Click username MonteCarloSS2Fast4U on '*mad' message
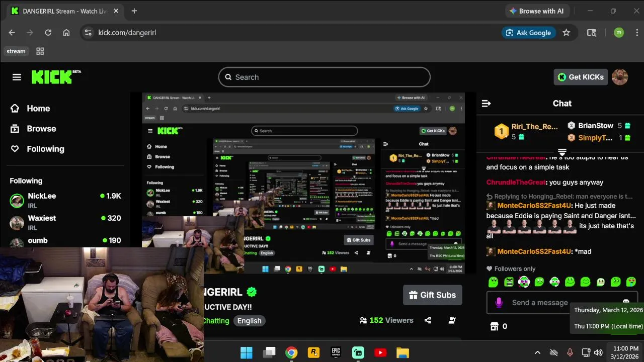Screen dimensions: 644x362 [x=534, y=251]
